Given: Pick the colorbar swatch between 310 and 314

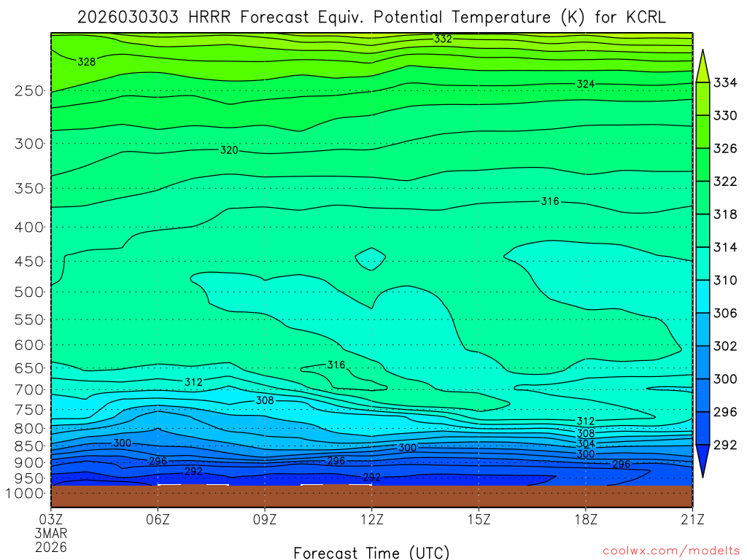Looking at the screenshot, I should [703, 264].
